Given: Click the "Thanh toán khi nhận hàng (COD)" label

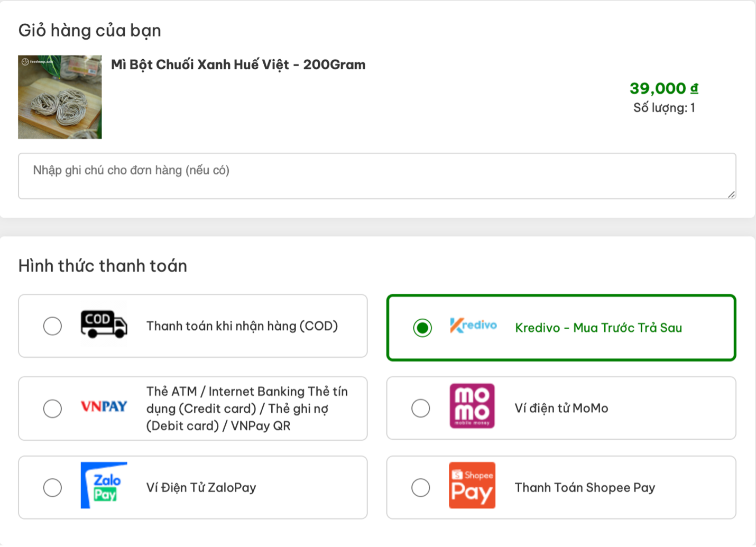Looking at the screenshot, I should pyautogui.click(x=242, y=326).
